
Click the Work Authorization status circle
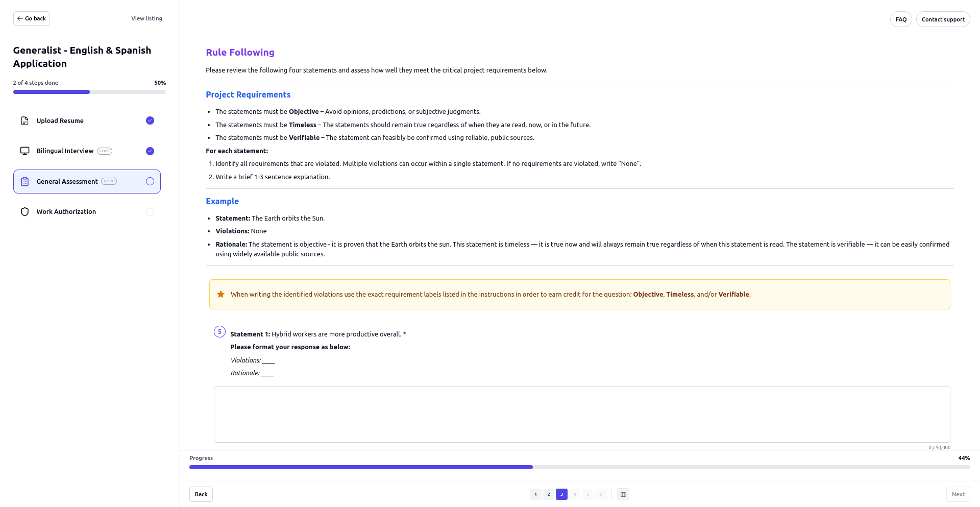pos(150,212)
